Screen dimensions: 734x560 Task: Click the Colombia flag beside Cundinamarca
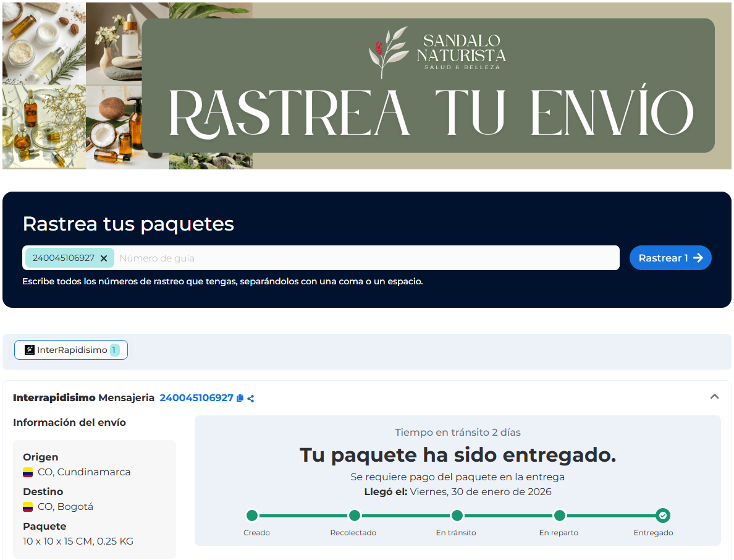(28, 472)
